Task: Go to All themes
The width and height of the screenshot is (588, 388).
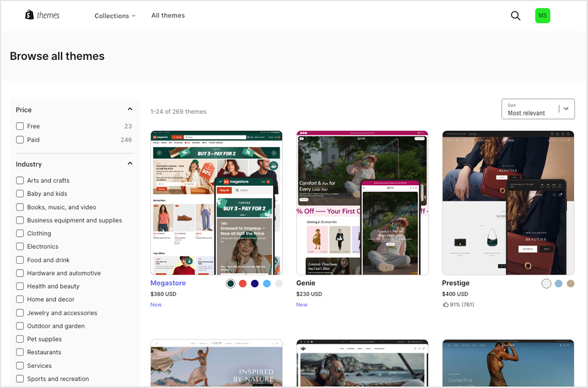Action: pyautogui.click(x=168, y=16)
